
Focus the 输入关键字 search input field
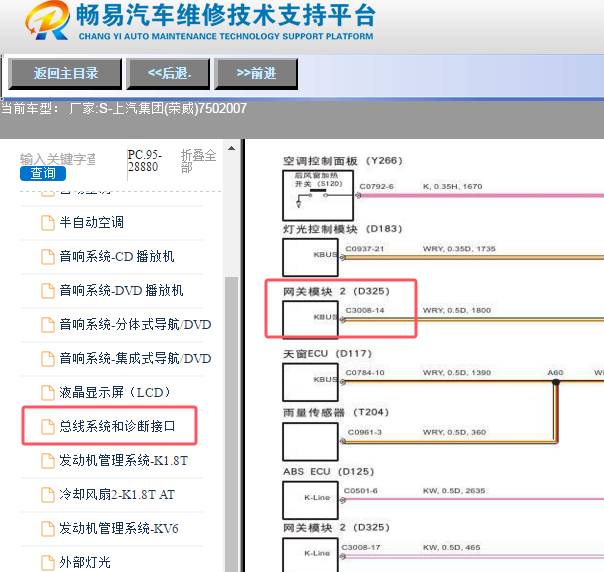(x=58, y=159)
